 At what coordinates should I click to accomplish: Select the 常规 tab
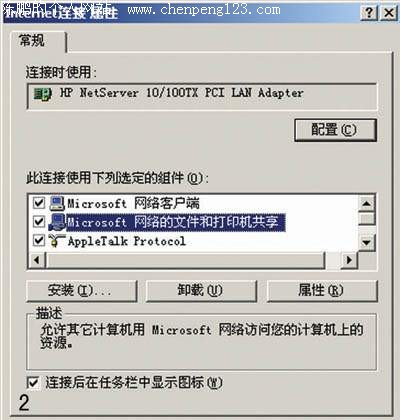click(32, 41)
